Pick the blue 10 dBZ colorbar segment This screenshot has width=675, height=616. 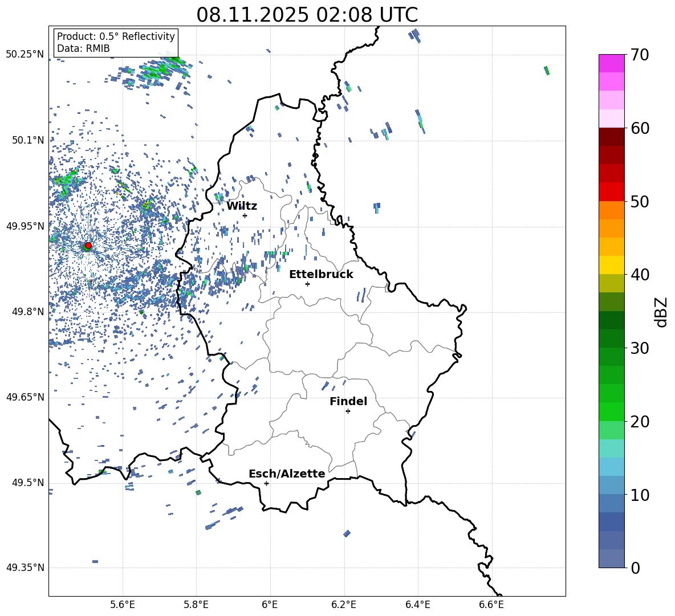pyautogui.click(x=611, y=485)
